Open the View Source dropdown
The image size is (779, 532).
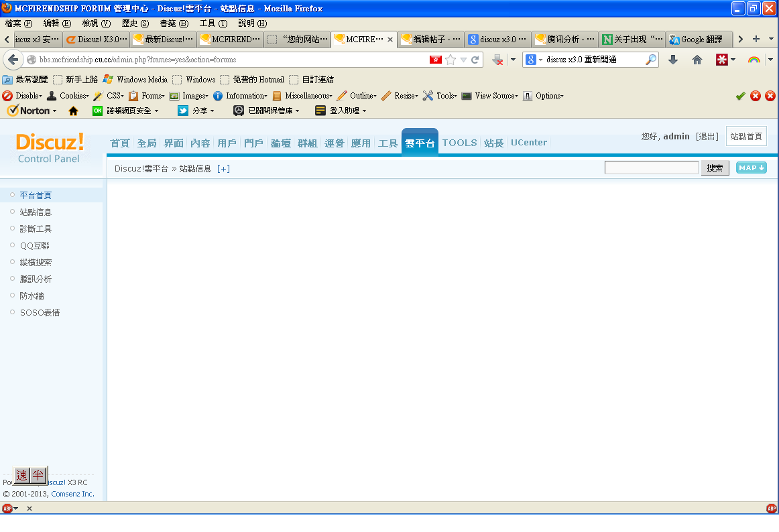pos(490,96)
